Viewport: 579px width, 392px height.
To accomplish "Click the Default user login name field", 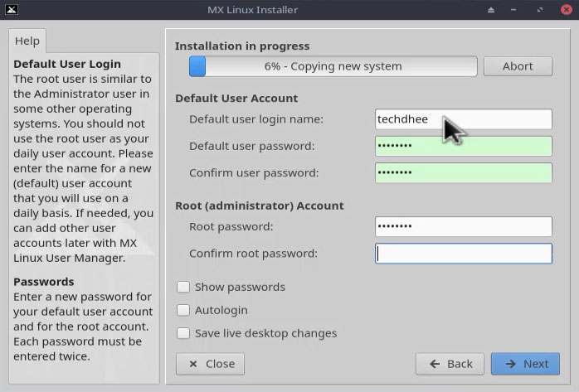I will click(464, 119).
